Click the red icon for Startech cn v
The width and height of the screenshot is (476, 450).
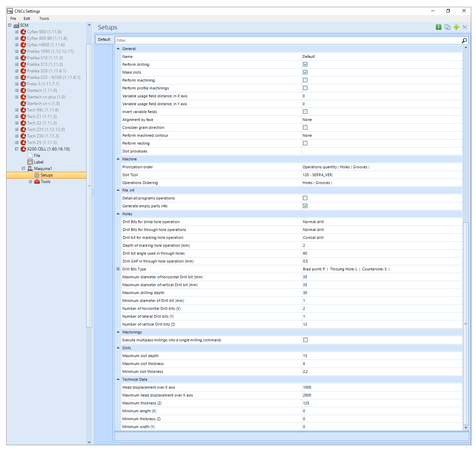[x=23, y=104]
